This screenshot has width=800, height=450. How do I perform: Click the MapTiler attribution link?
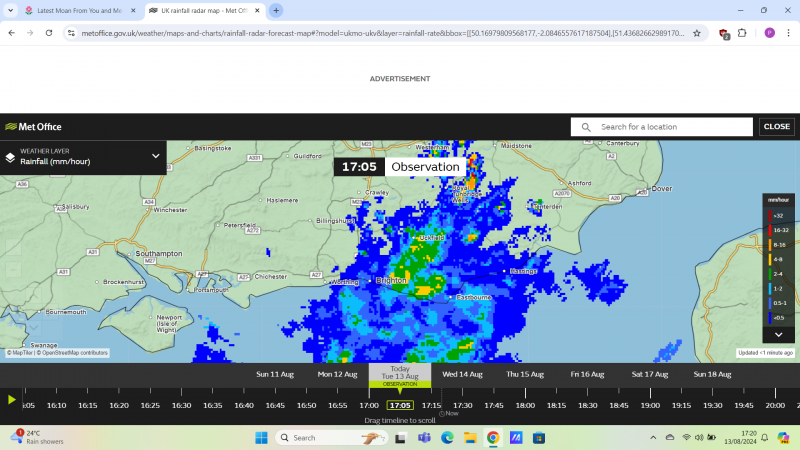click(x=20, y=353)
